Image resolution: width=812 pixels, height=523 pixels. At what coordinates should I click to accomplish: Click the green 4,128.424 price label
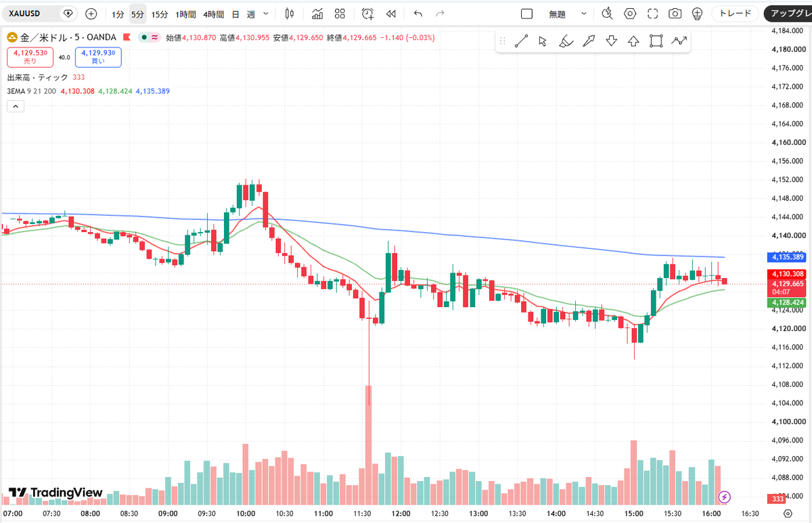coord(786,302)
